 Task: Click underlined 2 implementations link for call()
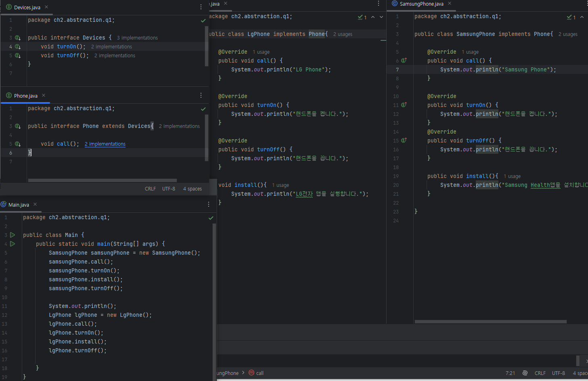coord(105,144)
